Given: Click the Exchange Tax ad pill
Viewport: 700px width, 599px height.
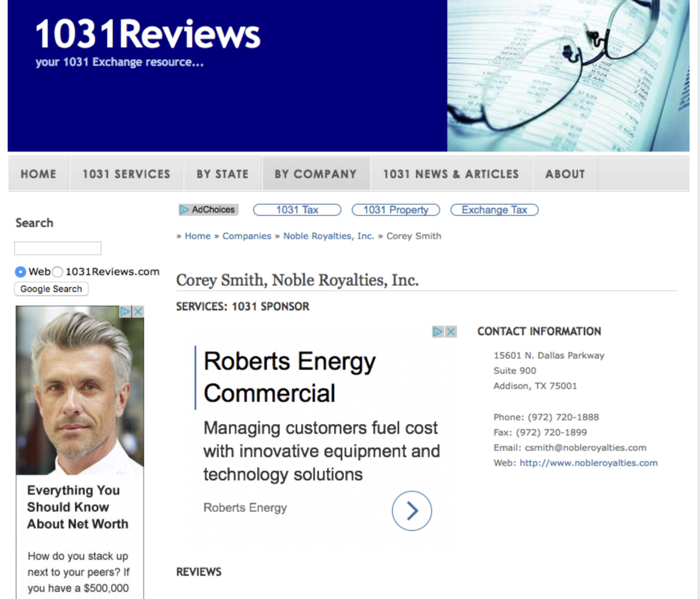Looking at the screenshot, I should (494, 210).
